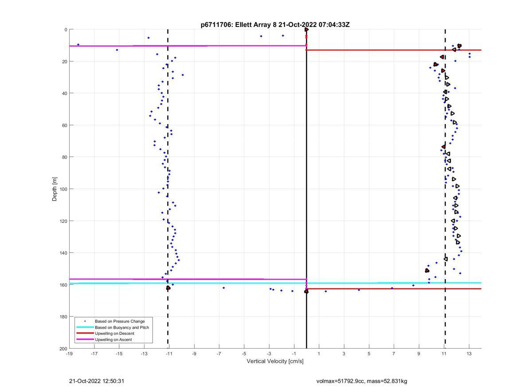Click the x-axis tick label "-19"
Image resolution: width=532 pixels, height=392 pixels.
click(x=69, y=354)
